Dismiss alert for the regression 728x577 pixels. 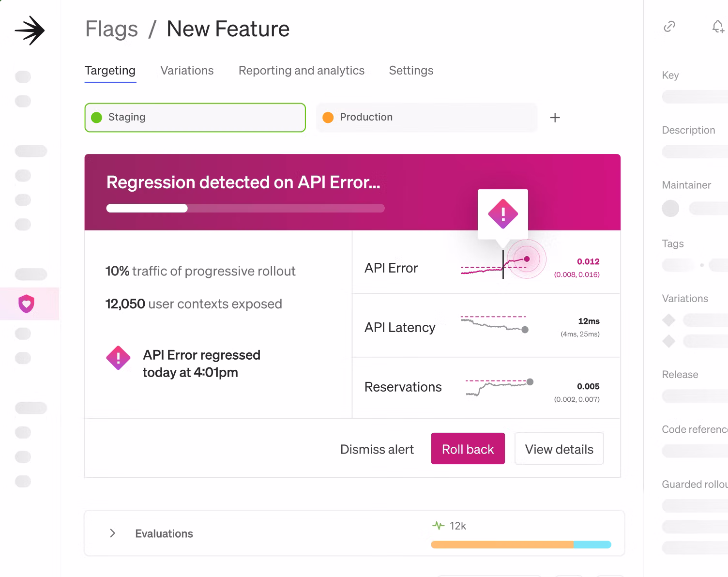[x=377, y=449]
